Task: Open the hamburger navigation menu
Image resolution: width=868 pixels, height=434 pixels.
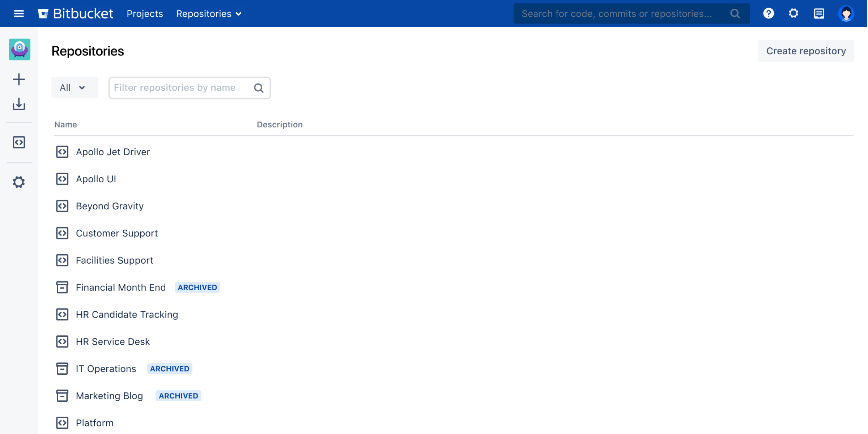Action: [19, 14]
